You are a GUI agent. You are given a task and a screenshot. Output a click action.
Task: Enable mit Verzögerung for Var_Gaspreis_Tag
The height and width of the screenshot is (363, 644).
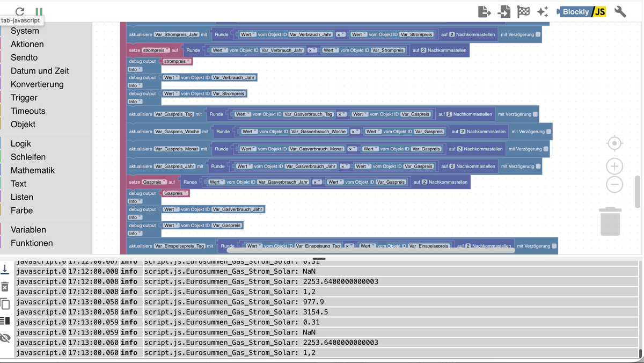click(x=535, y=114)
